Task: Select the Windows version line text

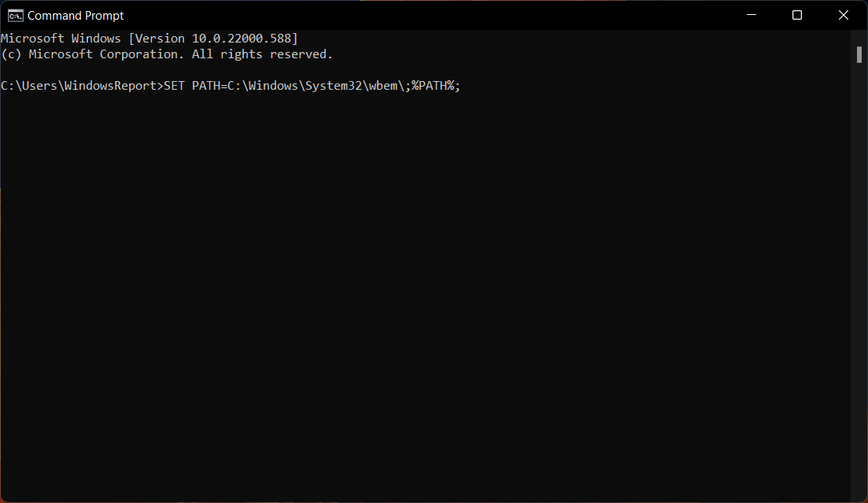Action: point(150,37)
